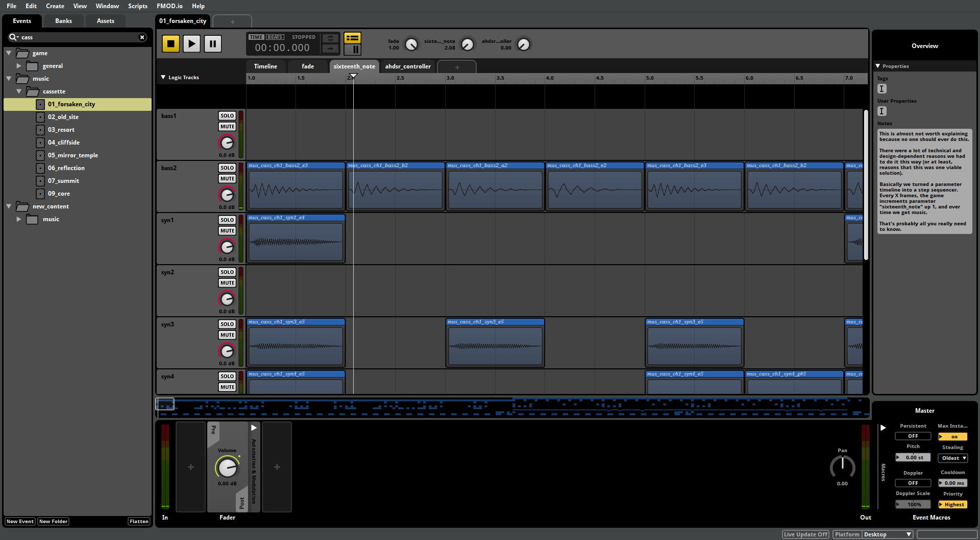
Task: Adjust the sixteenth_note parameter knob
Action: (x=467, y=44)
